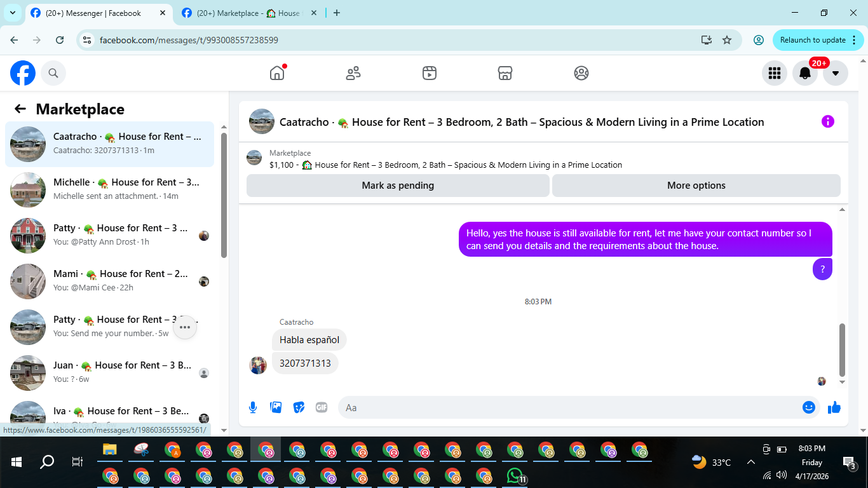Open the Windows Start menu
Viewport: 868px width, 488px height.
17,462
